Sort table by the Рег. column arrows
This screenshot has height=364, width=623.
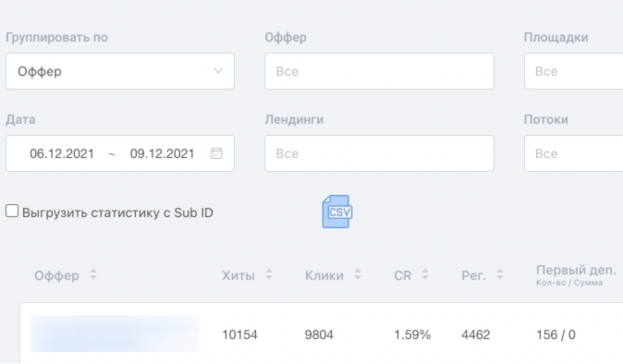(x=500, y=274)
